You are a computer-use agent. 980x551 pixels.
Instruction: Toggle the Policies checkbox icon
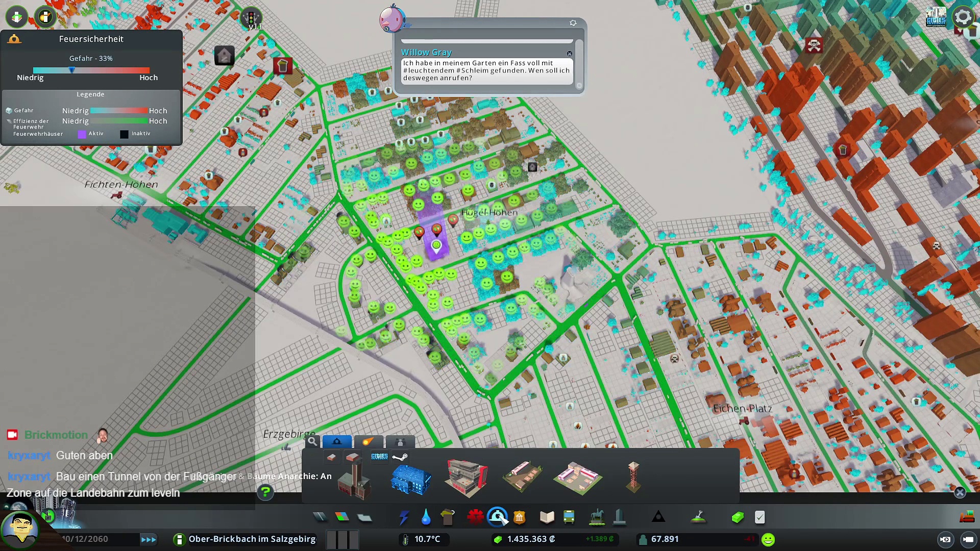759,518
